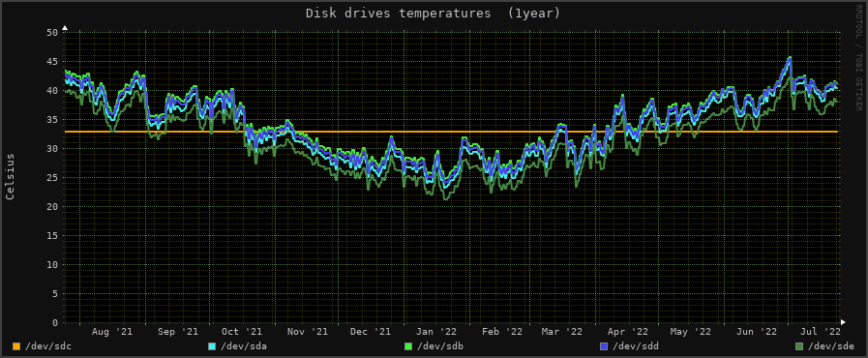Click the Nov '21 time axis label
868x358 pixels.
click(304, 332)
